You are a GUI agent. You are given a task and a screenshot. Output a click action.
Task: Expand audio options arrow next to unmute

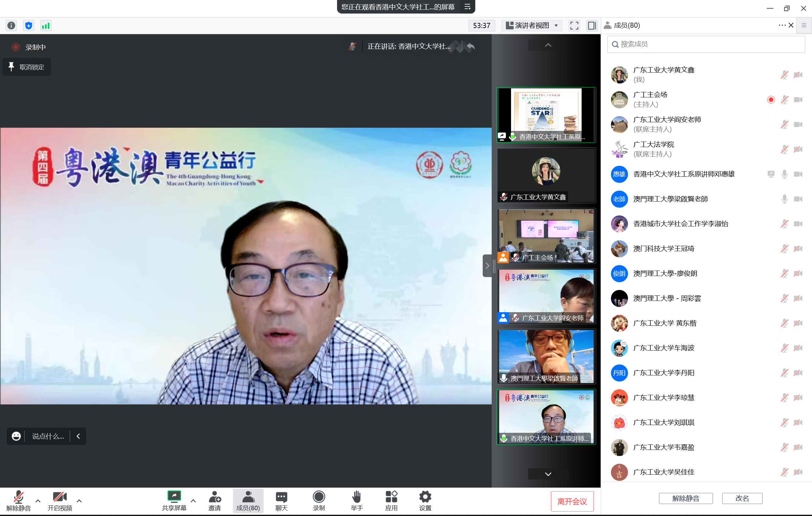(x=38, y=501)
